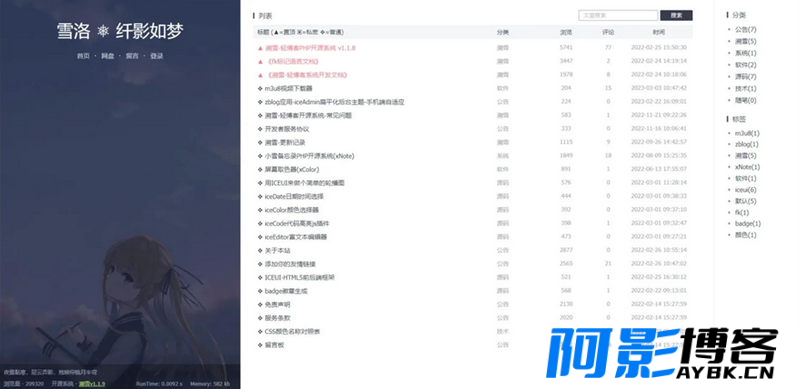The width and height of the screenshot is (800, 389).
Task: Open the zblog iceAdmin theme post
Action: click(335, 102)
